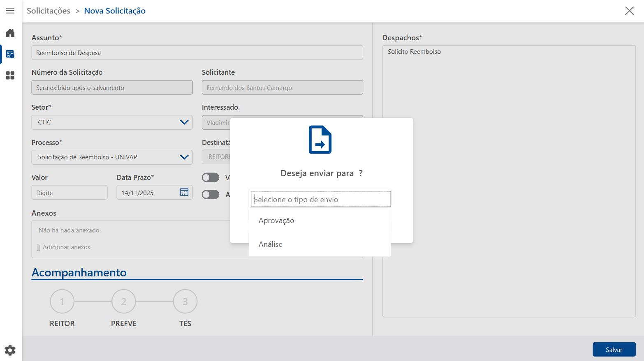Screen dimensions: 644x361
Task: Close the Nova Solicitação form with X
Action: pos(629,11)
